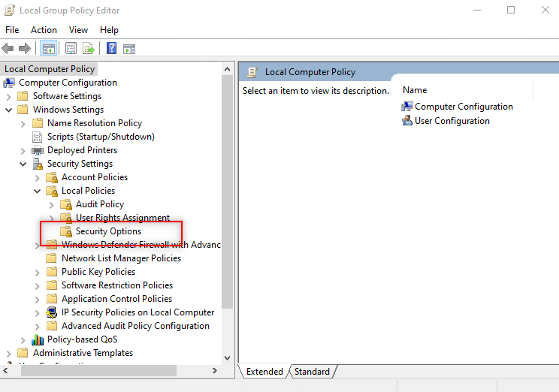
Task: Select Windows Defender Firewall tree item
Action: 141,245
